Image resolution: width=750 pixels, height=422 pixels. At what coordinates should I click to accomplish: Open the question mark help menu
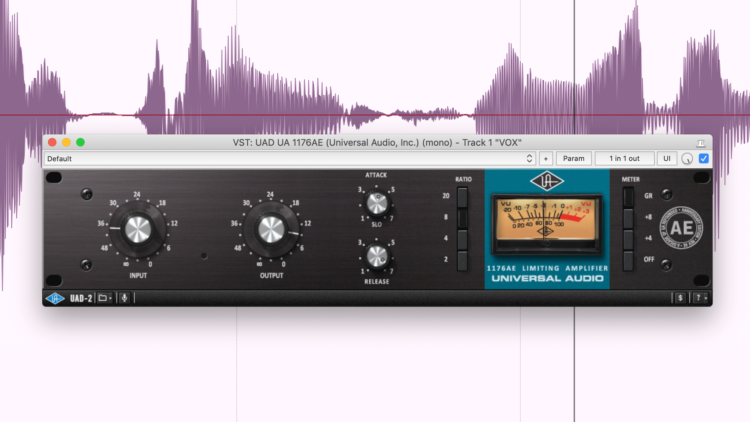(x=700, y=298)
